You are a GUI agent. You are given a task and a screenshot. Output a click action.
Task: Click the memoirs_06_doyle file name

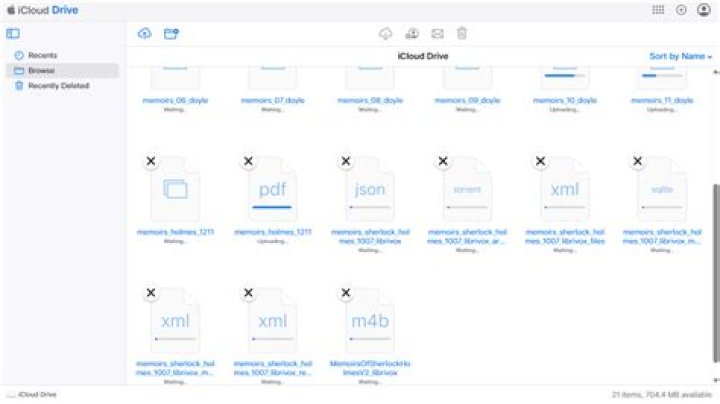175,101
